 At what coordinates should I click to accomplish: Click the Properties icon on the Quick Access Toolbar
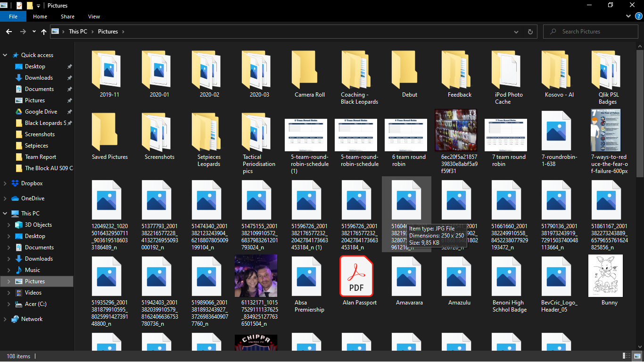(x=19, y=5)
